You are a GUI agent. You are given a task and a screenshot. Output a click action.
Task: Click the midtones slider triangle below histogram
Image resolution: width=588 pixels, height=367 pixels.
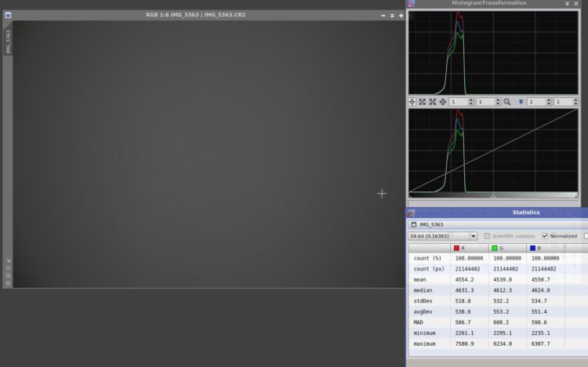click(x=493, y=195)
